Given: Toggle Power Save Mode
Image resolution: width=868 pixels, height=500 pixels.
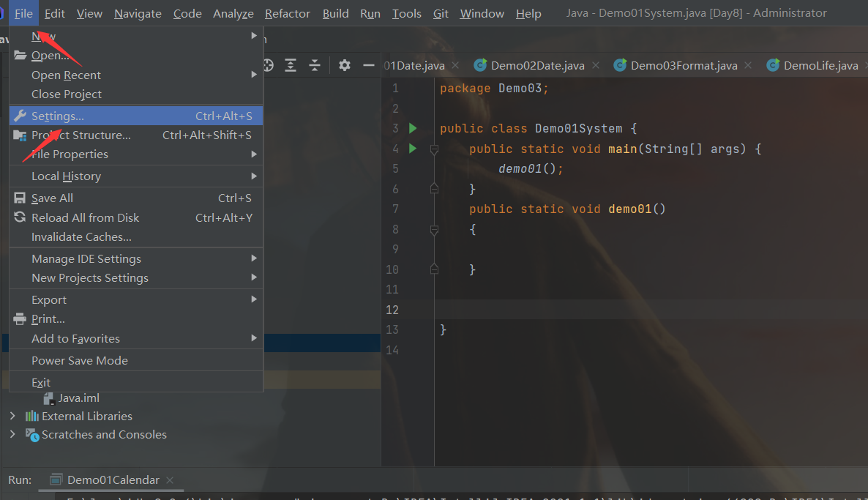Looking at the screenshot, I should pos(136,360).
